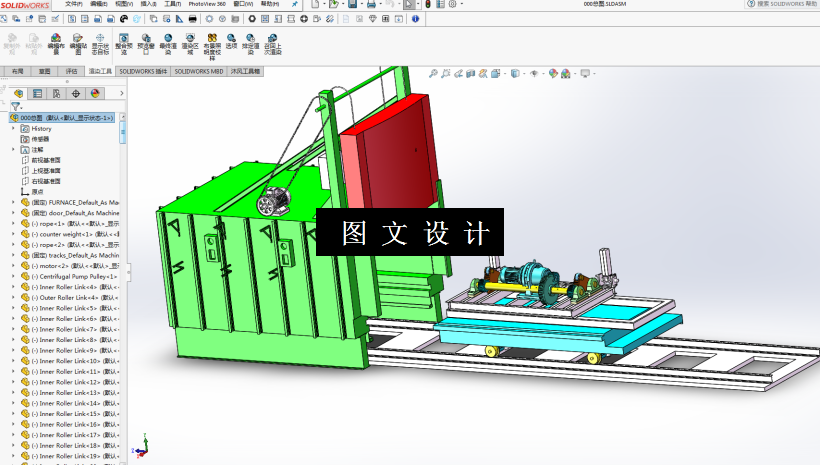The image size is (820, 465).
Task: Click the Integrated Preview render button
Action: click(124, 44)
